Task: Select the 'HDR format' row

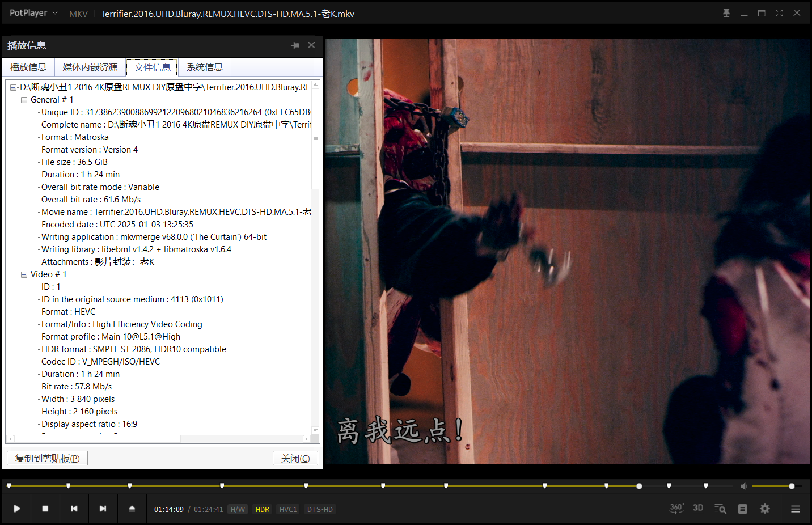Action: coord(134,349)
